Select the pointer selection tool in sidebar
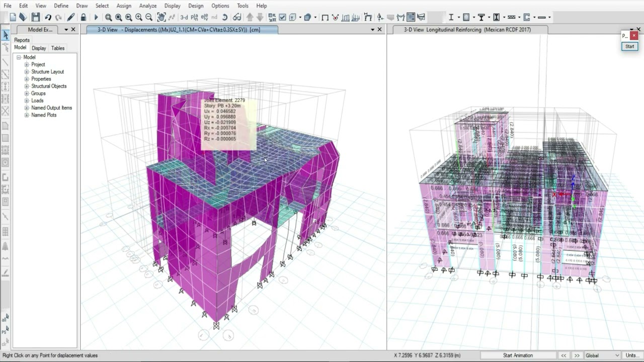Viewport: 644px width, 362px height. click(6, 35)
